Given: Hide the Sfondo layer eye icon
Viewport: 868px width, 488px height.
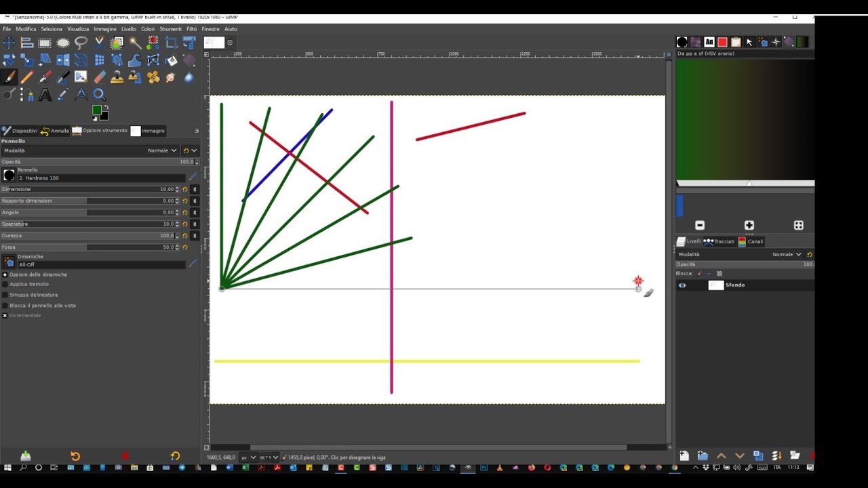Looking at the screenshot, I should click(682, 285).
